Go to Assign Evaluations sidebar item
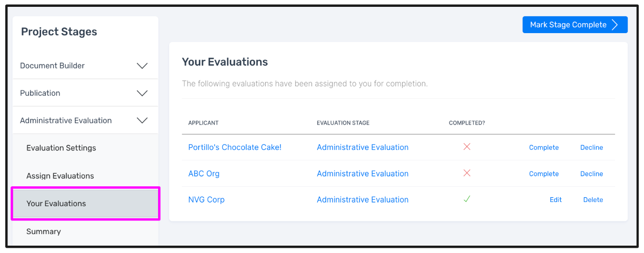The image size is (644, 253). coord(60,176)
